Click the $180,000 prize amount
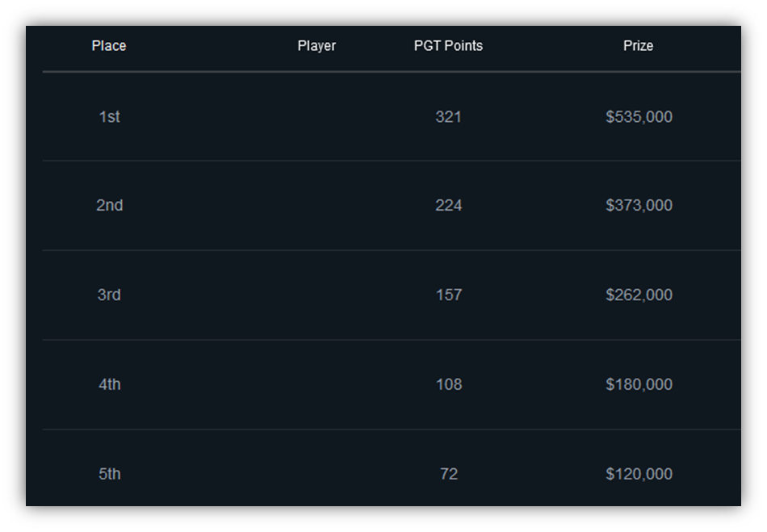 click(x=639, y=384)
